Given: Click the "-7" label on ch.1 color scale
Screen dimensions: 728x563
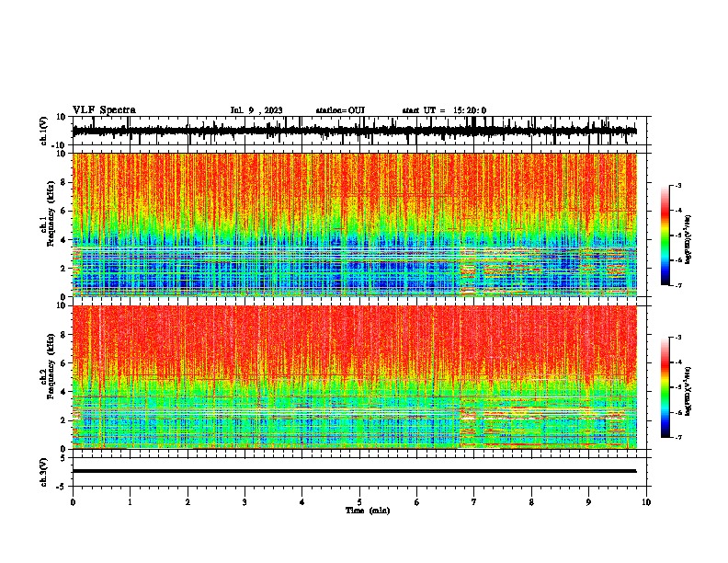Looking at the screenshot, I should click(x=677, y=285).
